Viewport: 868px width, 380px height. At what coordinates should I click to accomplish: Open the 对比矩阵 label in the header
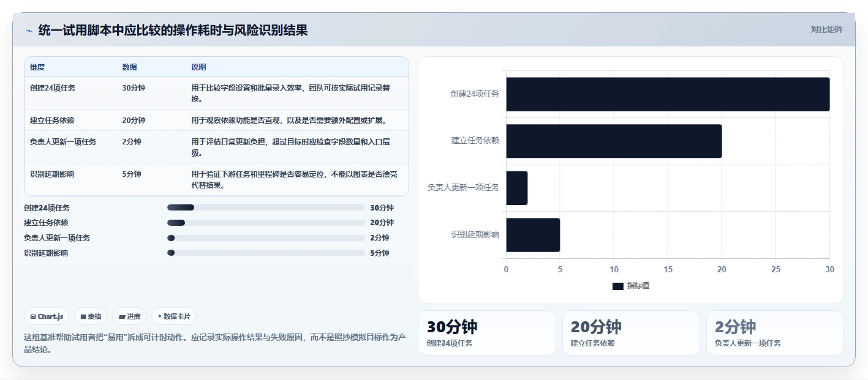point(826,29)
